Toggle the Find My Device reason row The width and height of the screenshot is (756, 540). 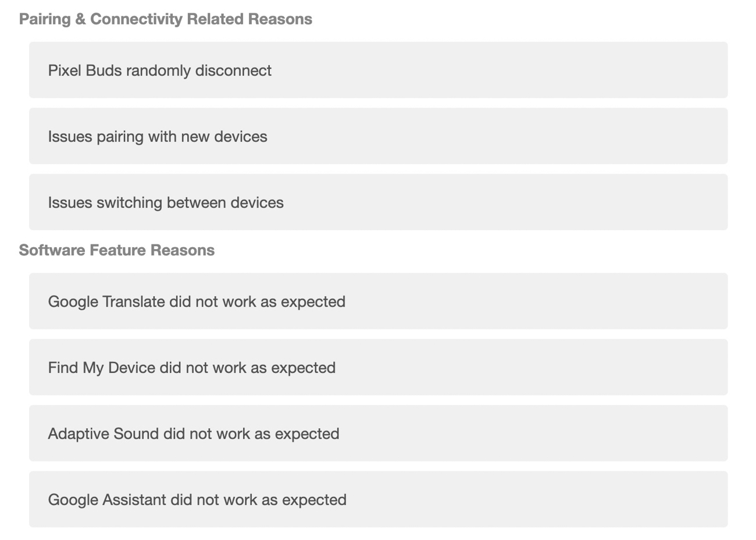coord(378,368)
